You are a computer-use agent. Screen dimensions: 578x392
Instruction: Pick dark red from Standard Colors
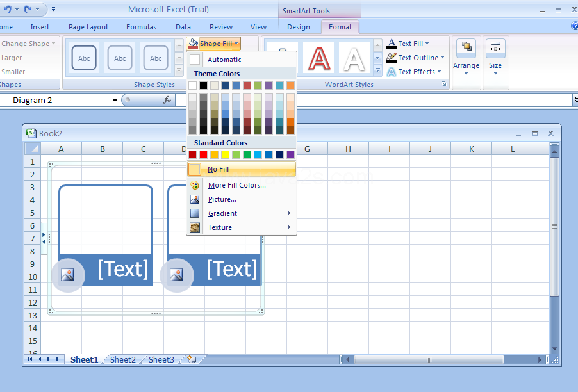(192, 155)
